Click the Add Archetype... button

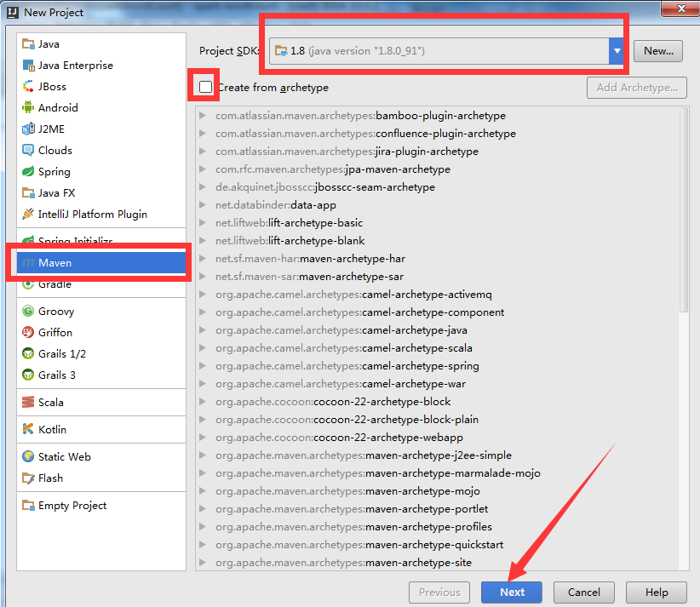(637, 88)
